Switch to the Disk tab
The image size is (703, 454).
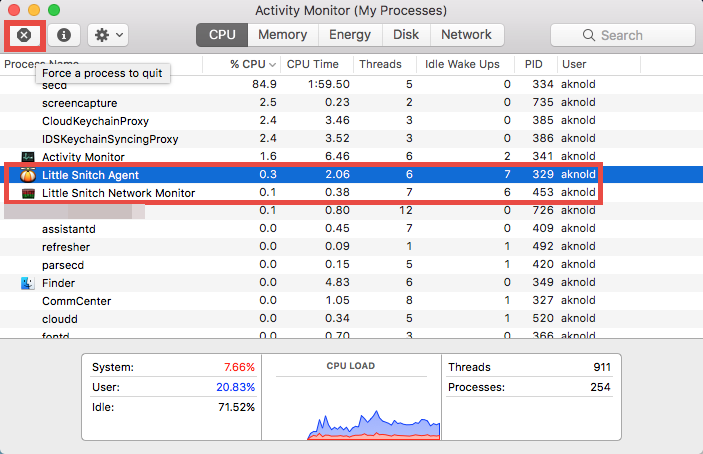tap(406, 35)
